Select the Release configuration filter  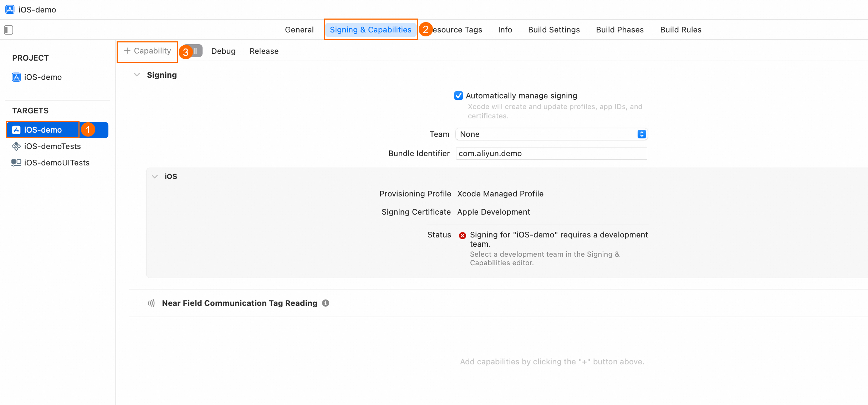tap(264, 51)
